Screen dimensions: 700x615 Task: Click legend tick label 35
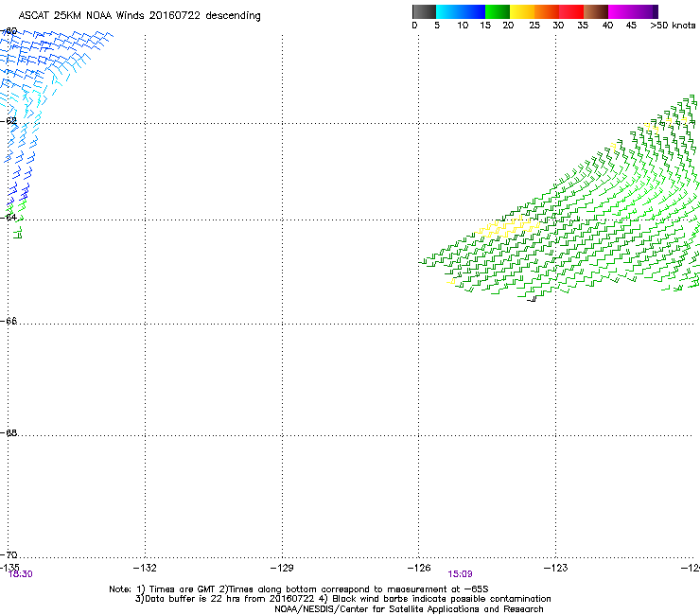tap(583, 26)
